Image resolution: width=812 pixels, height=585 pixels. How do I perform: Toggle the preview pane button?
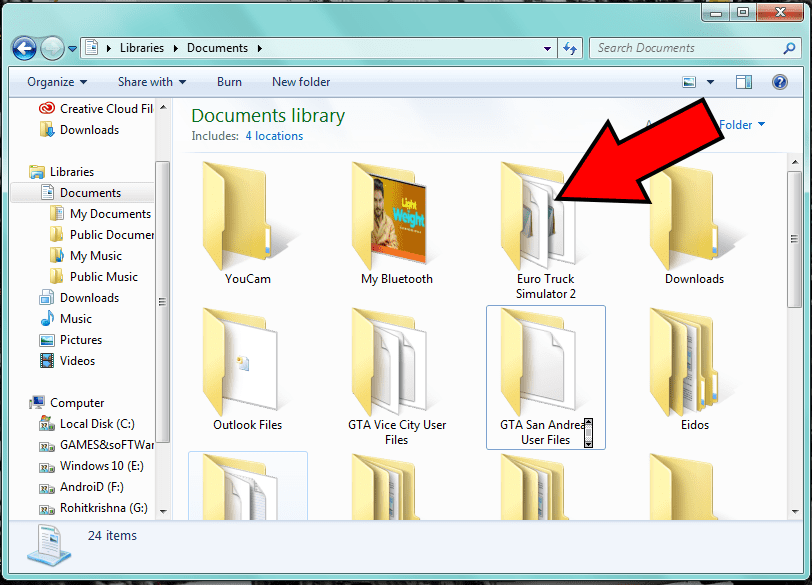click(x=744, y=82)
